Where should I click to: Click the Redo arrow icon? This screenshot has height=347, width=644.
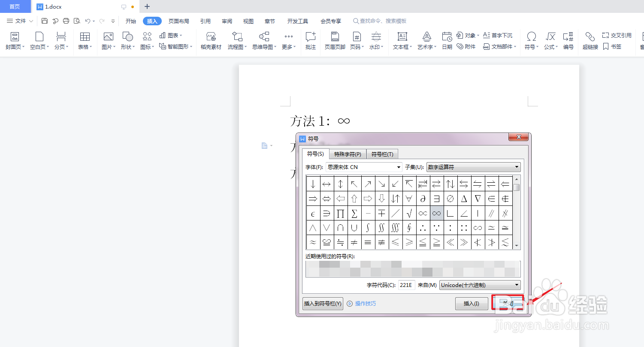tap(102, 21)
